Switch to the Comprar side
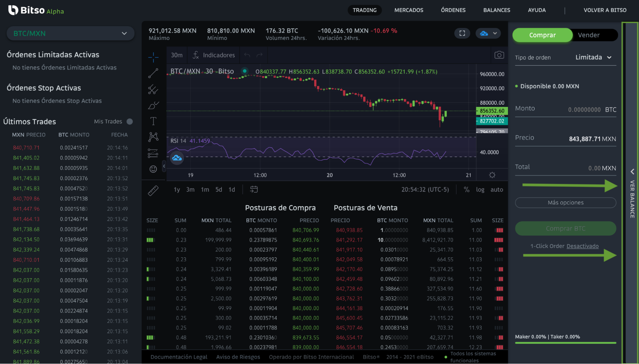 point(542,35)
